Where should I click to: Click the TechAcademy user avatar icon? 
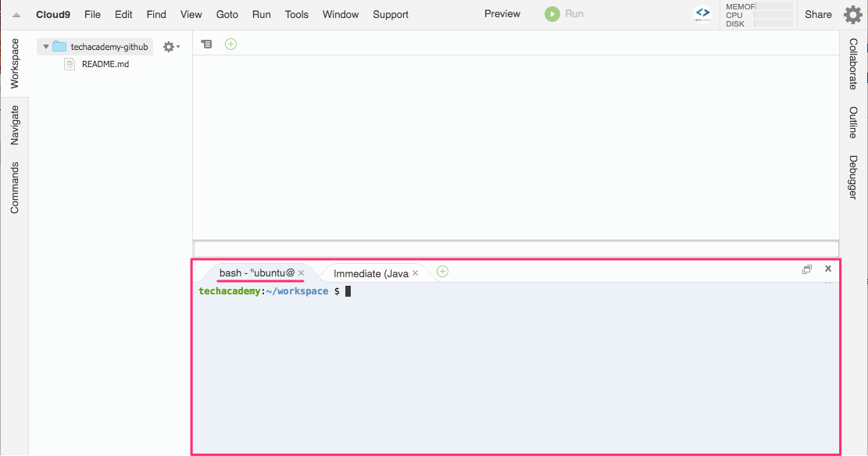702,14
